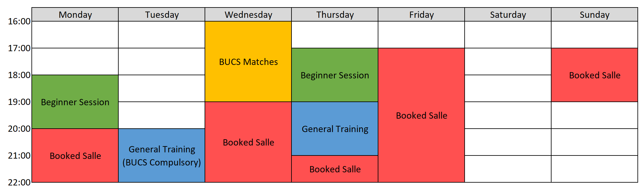This screenshot has width=644, height=192.
Task: Click Thursday's Beginner Session block
Action: point(335,75)
